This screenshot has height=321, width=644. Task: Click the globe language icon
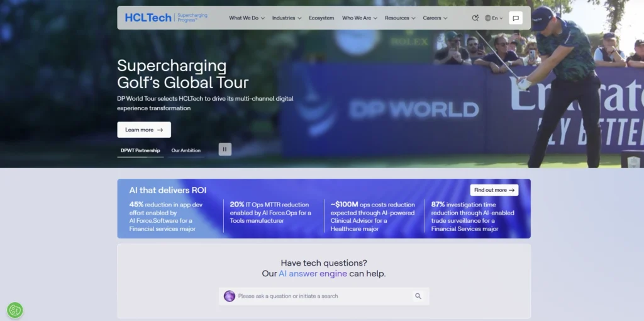point(488,18)
